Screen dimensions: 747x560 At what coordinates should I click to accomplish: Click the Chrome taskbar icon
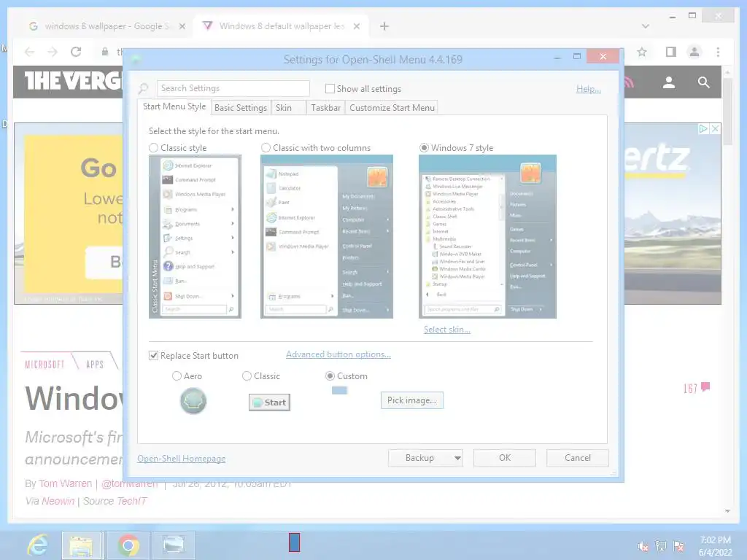128,545
